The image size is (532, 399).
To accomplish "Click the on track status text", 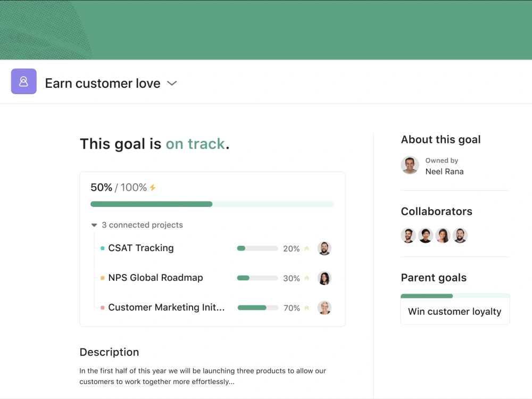I will click(x=195, y=144).
